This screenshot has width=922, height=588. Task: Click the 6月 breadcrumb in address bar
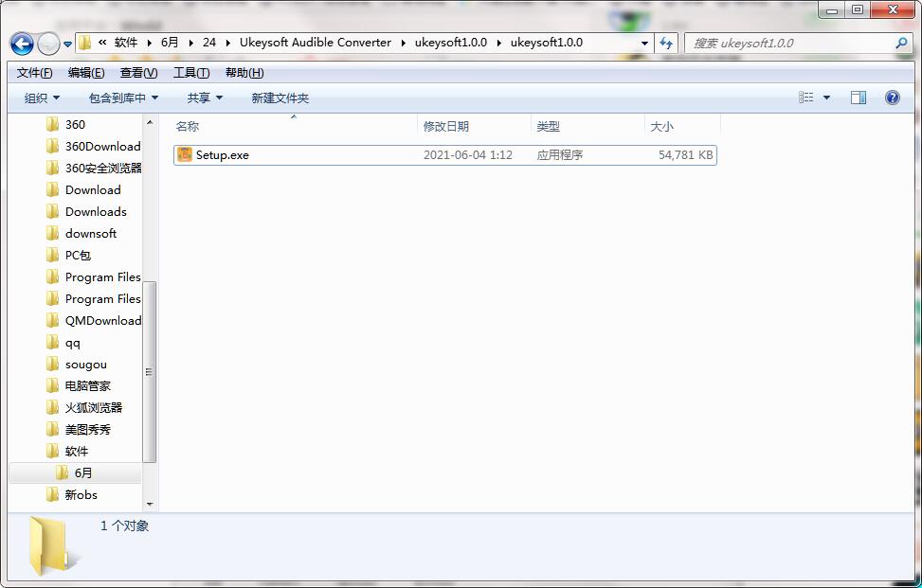(x=170, y=43)
